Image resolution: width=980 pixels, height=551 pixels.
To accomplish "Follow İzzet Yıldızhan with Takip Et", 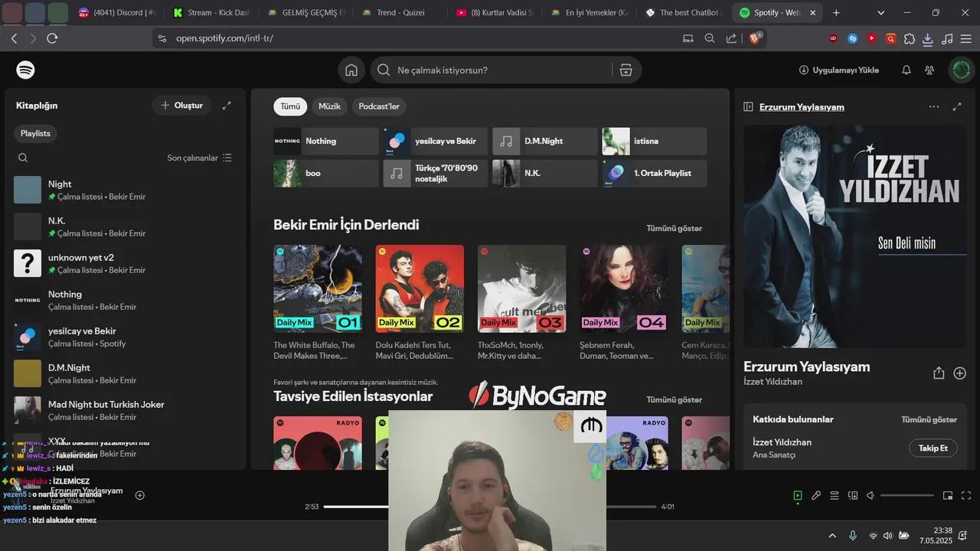I will [x=933, y=448].
